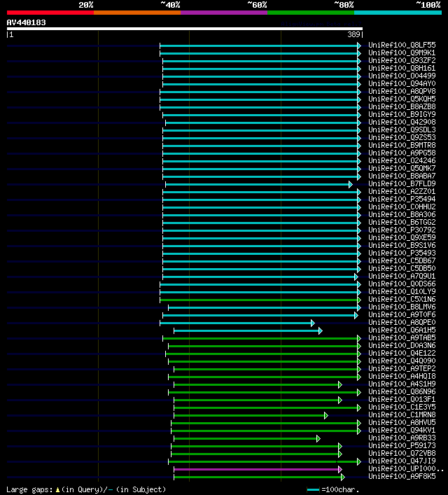Click the purple ~60% identity legend segment

coord(224,13)
